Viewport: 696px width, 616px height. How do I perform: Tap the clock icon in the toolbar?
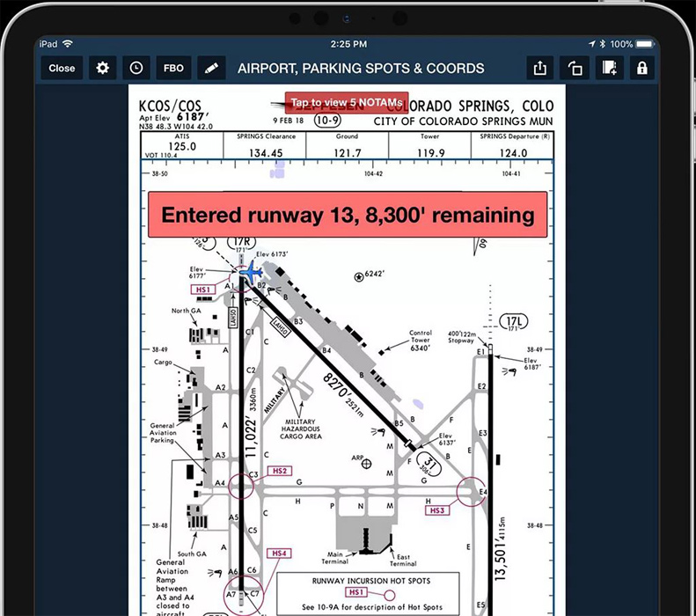(136, 68)
